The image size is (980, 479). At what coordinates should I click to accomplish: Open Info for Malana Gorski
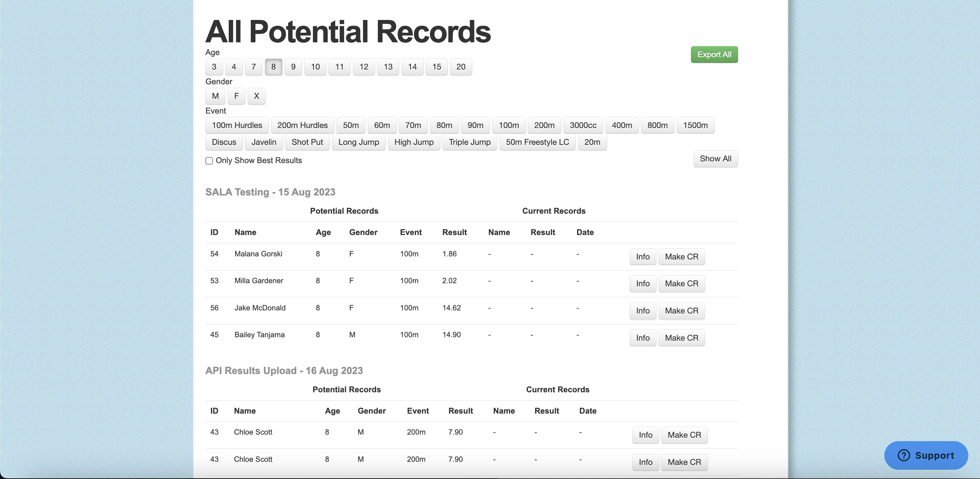point(643,257)
